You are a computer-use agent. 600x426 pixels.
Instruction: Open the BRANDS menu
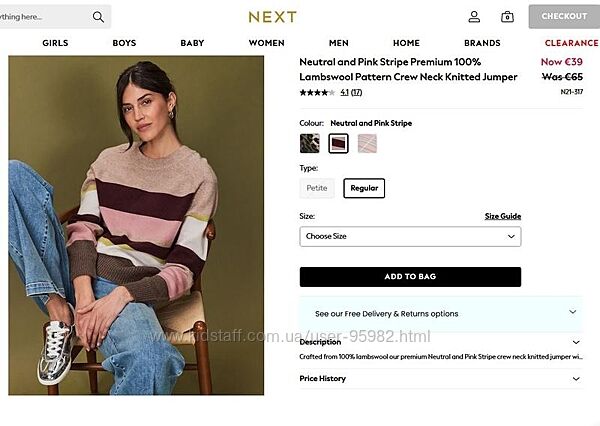(x=482, y=43)
